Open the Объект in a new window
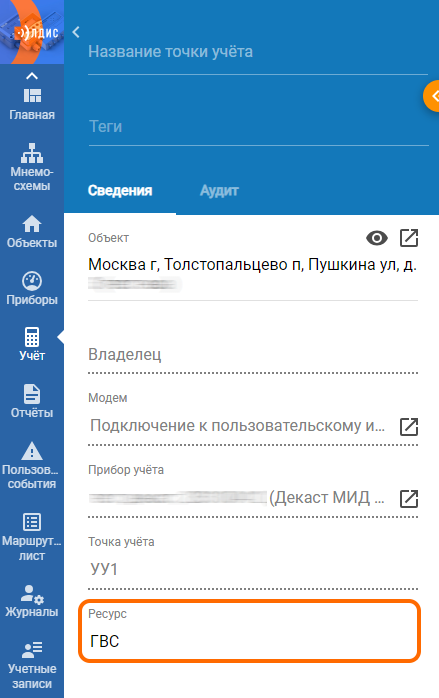The height and width of the screenshot is (698, 439). 409,238
